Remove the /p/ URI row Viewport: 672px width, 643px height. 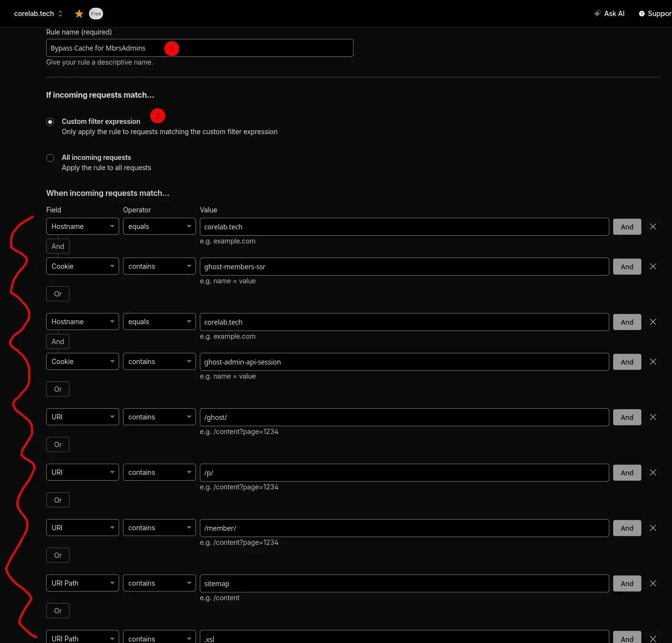click(x=653, y=472)
